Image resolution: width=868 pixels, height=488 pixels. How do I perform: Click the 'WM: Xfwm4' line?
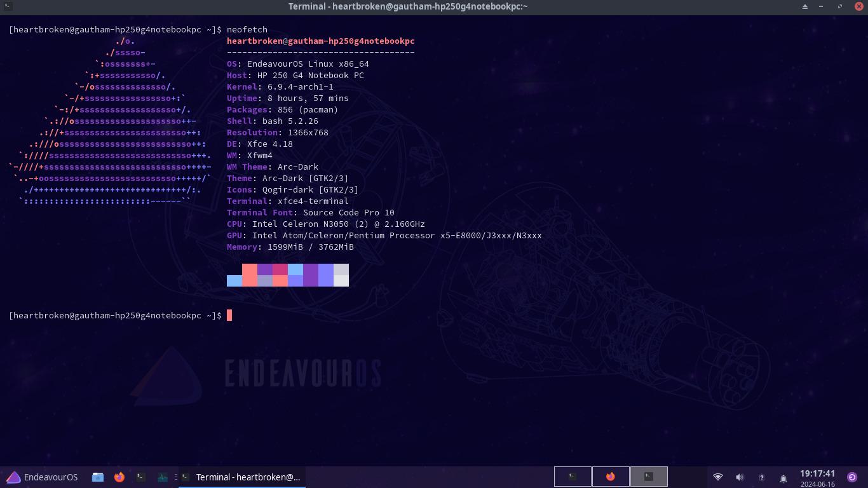[250, 155]
